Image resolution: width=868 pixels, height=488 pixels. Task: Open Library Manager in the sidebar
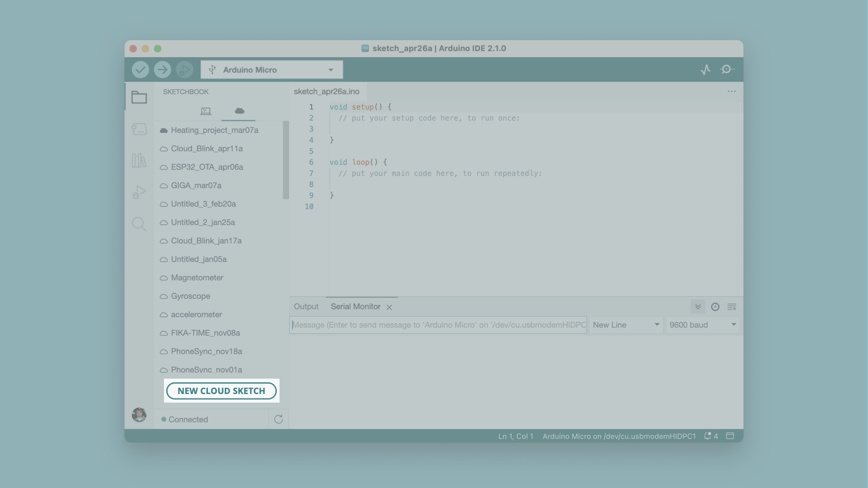(x=139, y=160)
